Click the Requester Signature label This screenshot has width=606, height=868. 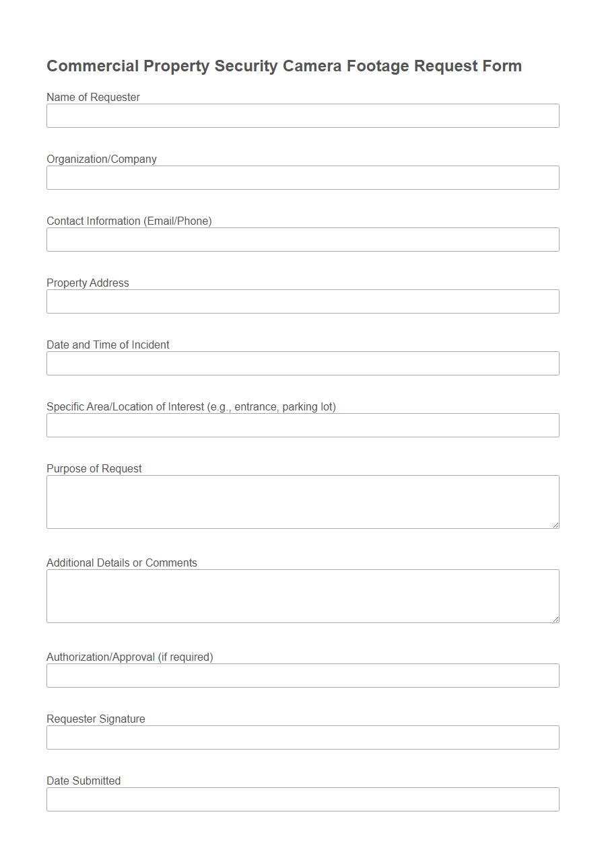point(95,719)
